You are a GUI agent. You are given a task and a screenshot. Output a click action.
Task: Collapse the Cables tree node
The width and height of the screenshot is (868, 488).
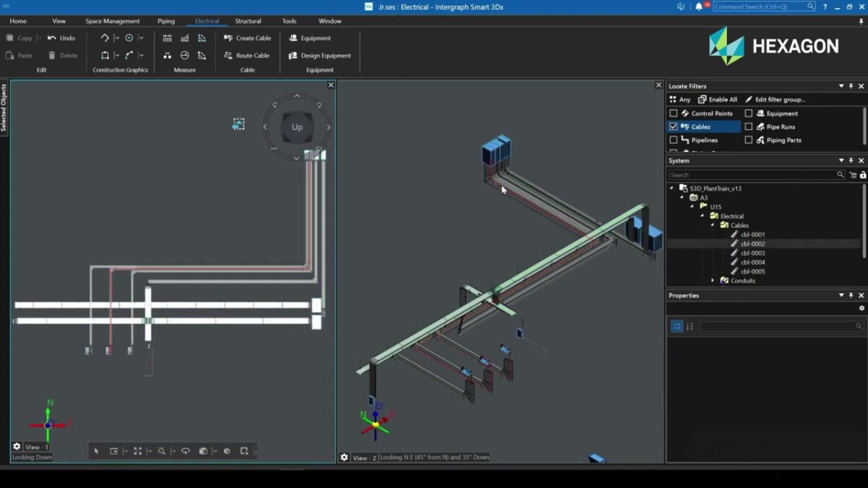pyautogui.click(x=712, y=226)
